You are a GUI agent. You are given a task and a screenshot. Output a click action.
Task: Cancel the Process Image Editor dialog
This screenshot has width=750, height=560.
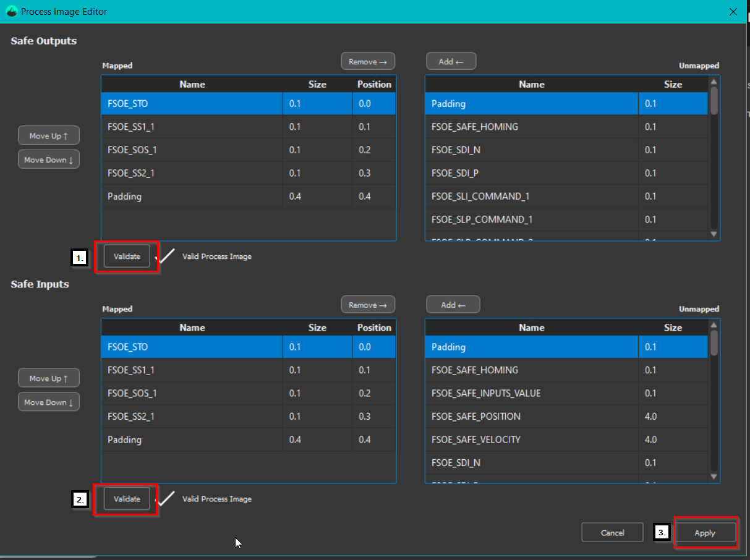tap(612, 533)
